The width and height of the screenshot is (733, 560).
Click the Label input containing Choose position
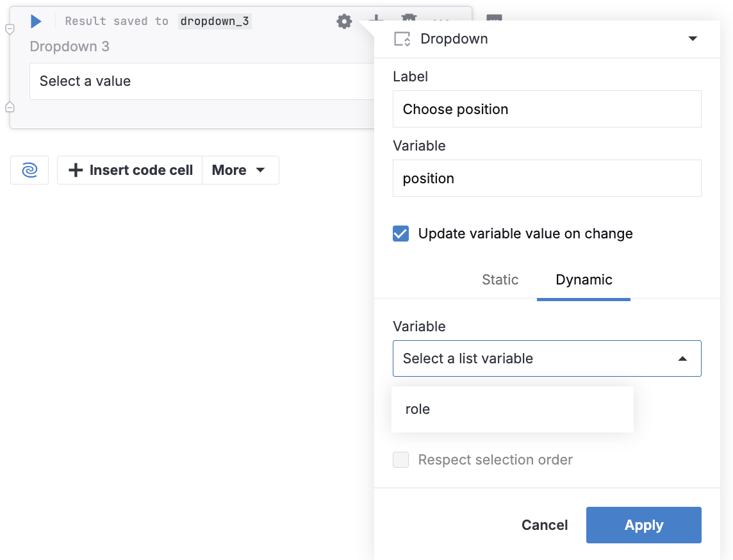pos(547,109)
